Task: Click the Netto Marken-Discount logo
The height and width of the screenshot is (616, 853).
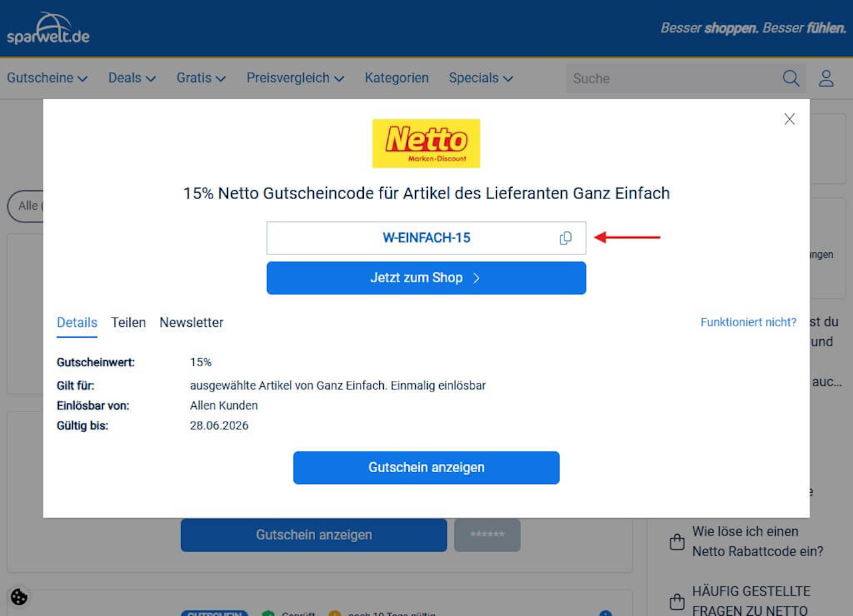Action: coord(426,143)
